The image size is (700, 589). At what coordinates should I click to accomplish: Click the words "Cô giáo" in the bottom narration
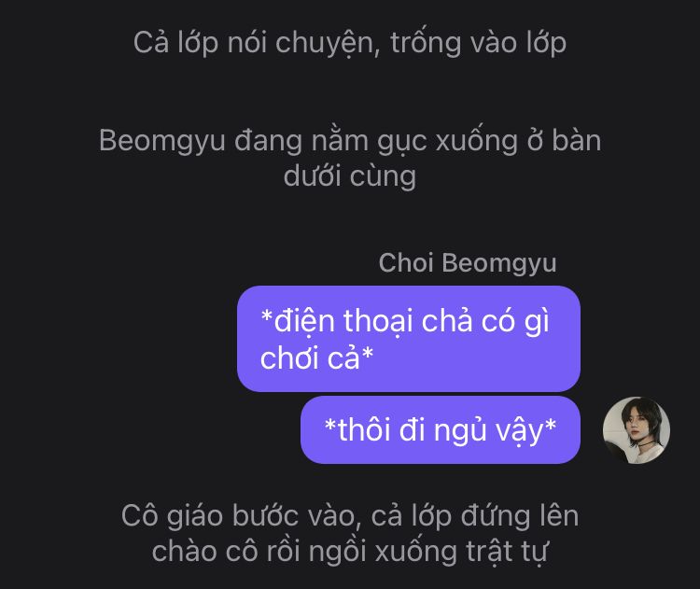[x=172, y=517]
